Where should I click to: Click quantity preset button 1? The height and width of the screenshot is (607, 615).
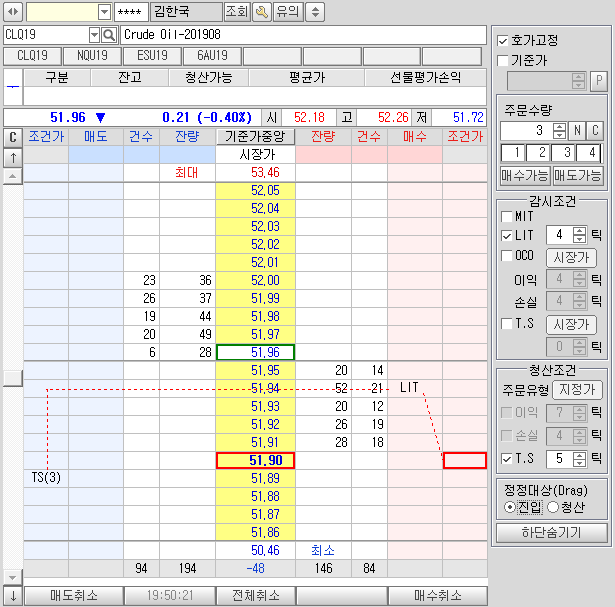pyautogui.click(x=513, y=153)
